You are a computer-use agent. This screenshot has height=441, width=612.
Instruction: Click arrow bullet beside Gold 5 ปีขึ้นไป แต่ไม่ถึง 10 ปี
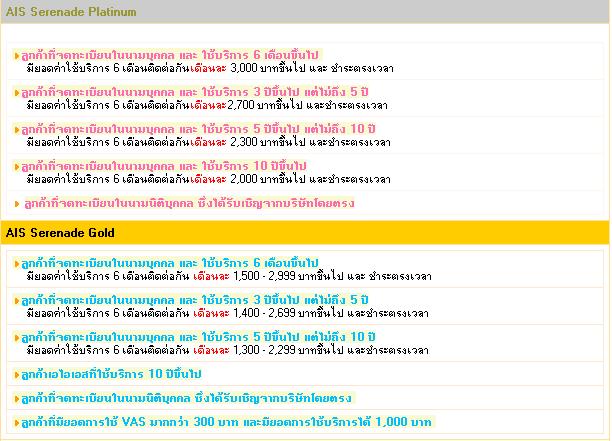[17, 338]
